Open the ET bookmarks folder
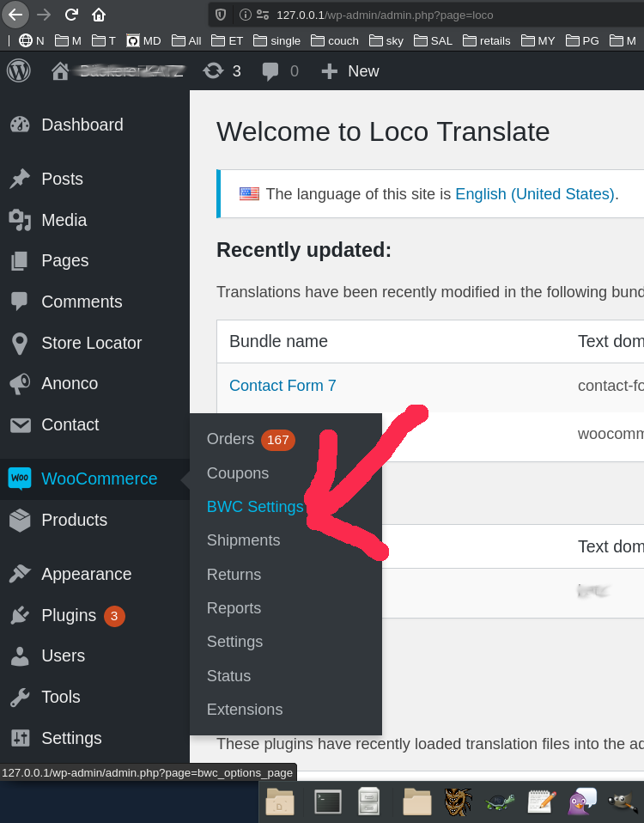The image size is (644, 823). coord(227,40)
